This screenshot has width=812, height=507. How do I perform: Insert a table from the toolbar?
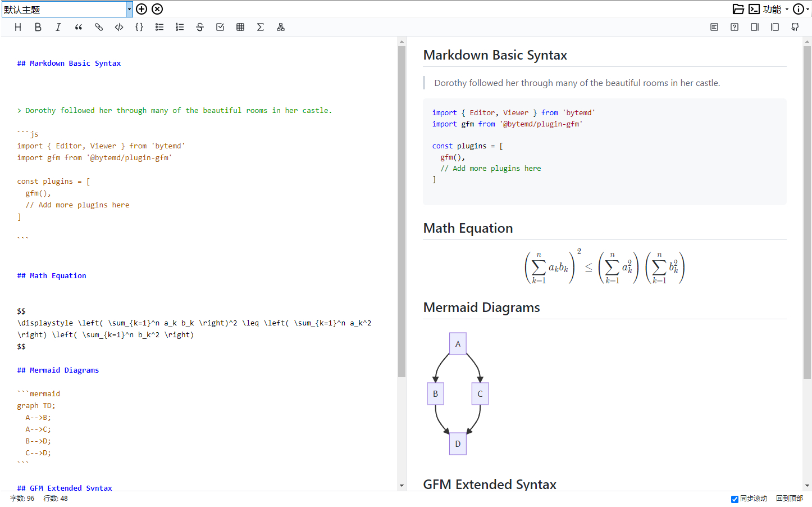tap(240, 27)
